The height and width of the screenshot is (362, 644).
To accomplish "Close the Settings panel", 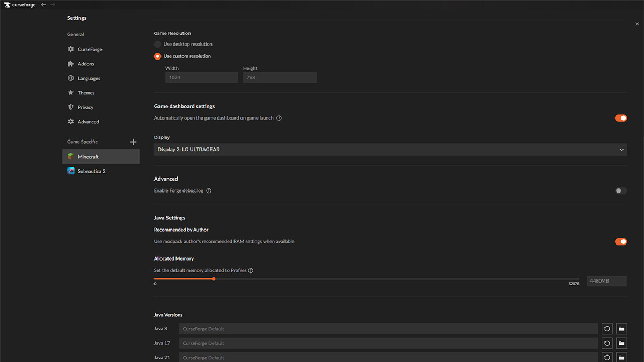I will (637, 24).
